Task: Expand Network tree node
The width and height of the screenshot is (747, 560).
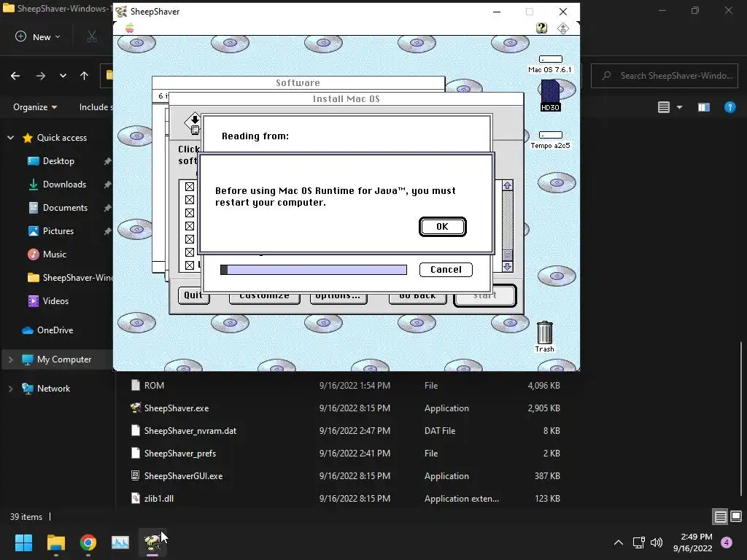Action: pos(10,389)
